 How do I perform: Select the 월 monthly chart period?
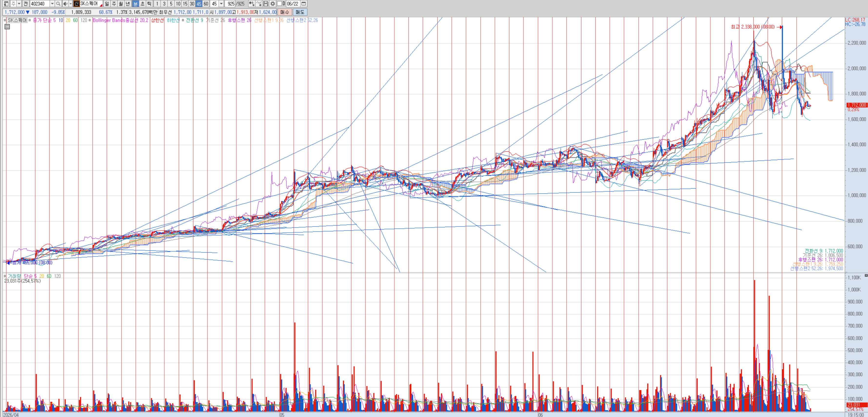coord(121,4)
